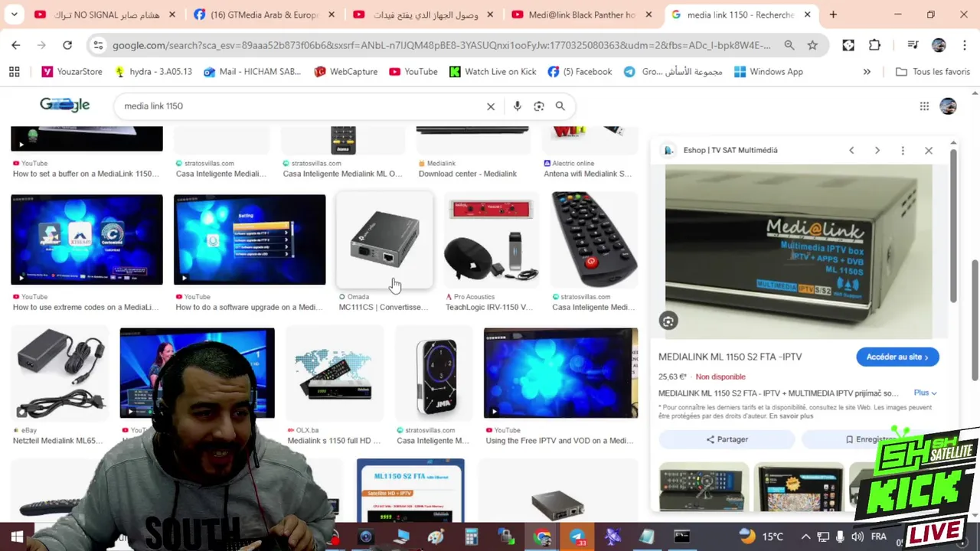Screen dimensions: 980x551
Task: Open the OLX.ba Medialink s 1150 thumbnail
Action: [333, 373]
